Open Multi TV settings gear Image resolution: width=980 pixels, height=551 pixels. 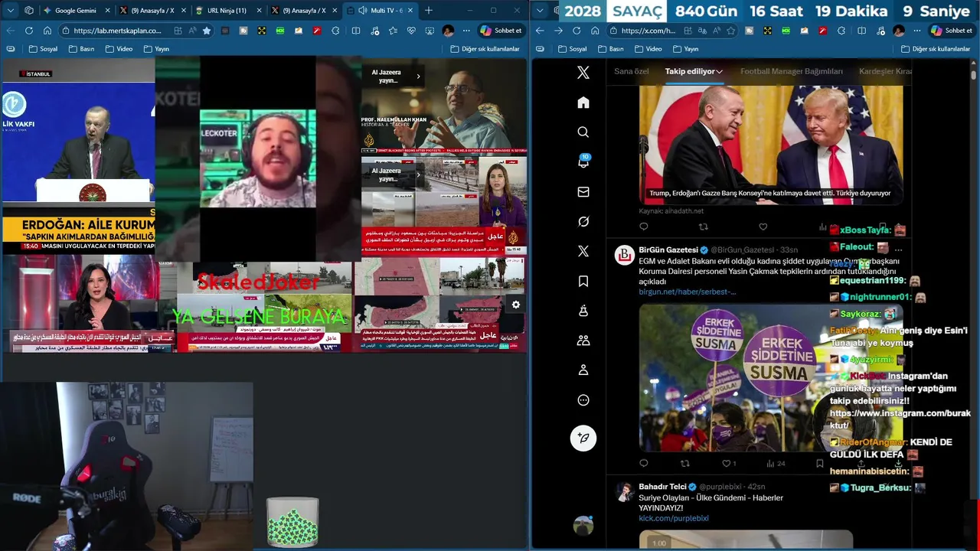coord(516,305)
